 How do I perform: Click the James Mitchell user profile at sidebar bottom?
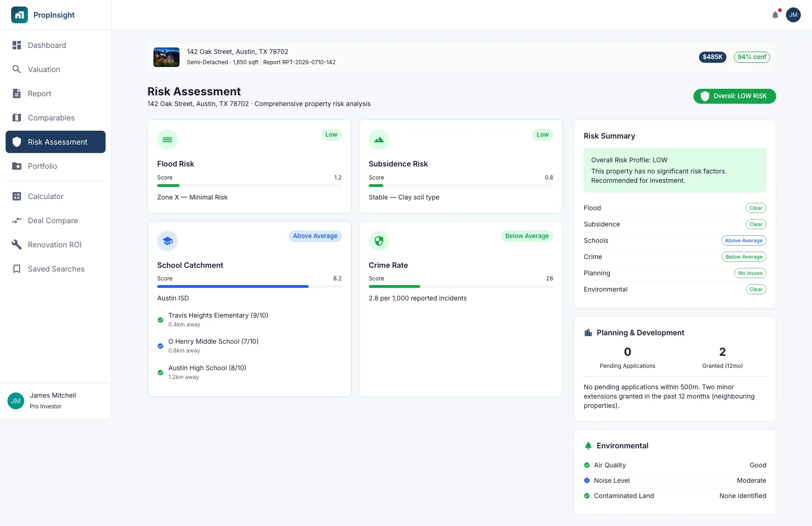click(x=55, y=401)
